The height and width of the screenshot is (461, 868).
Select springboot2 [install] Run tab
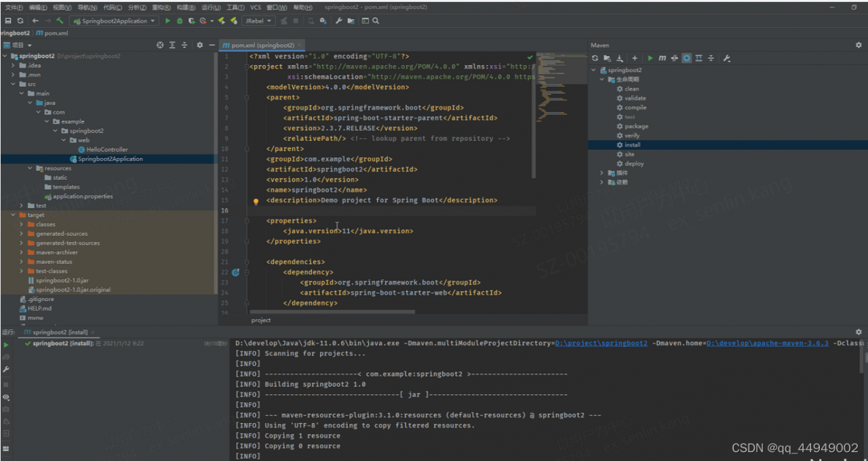(60, 332)
